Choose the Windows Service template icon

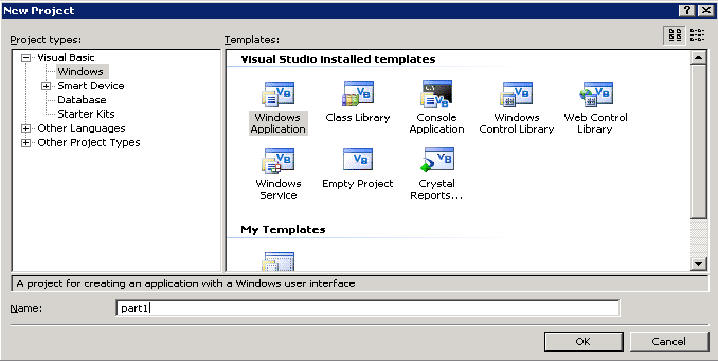(x=278, y=160)
